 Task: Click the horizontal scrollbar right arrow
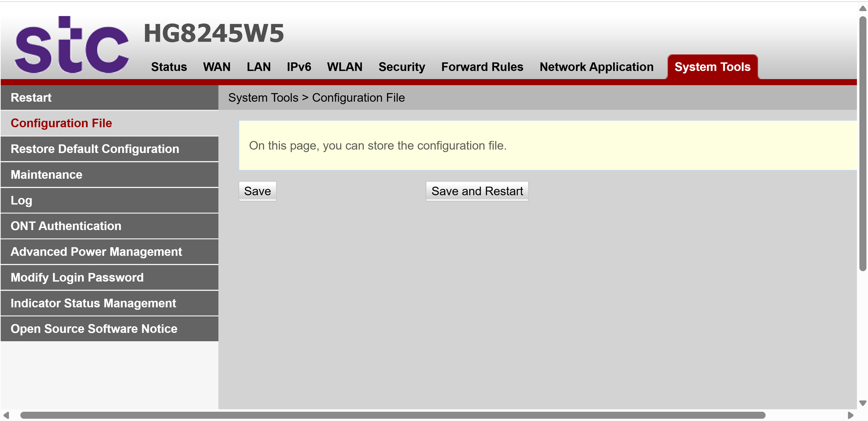click(x=850, y=415)
